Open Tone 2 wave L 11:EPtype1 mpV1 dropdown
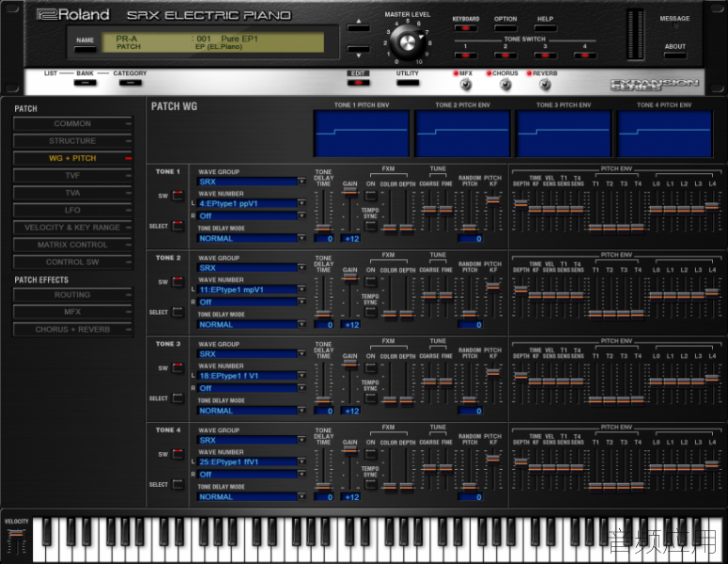Viewport: 728px width, 564px height. 251,290
